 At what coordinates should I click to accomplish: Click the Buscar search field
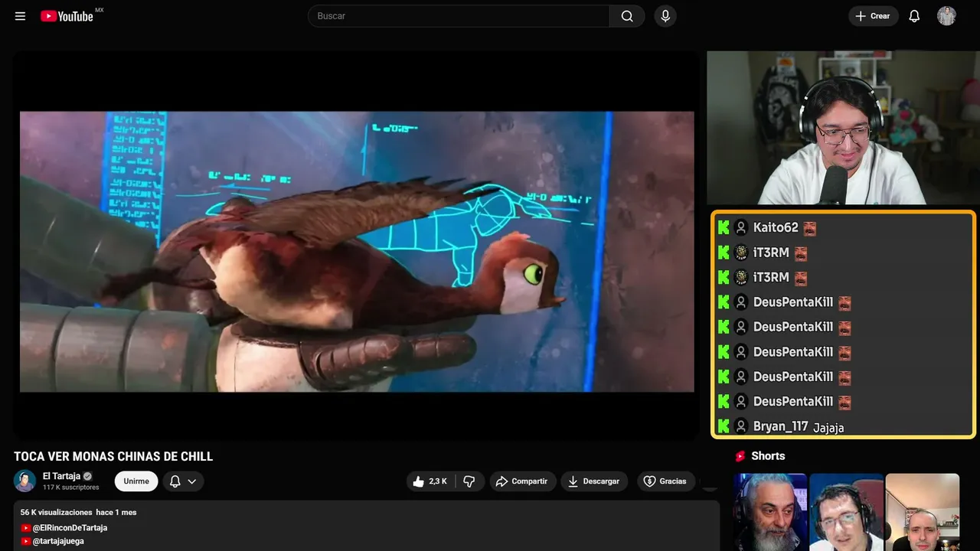pos(459,16)
